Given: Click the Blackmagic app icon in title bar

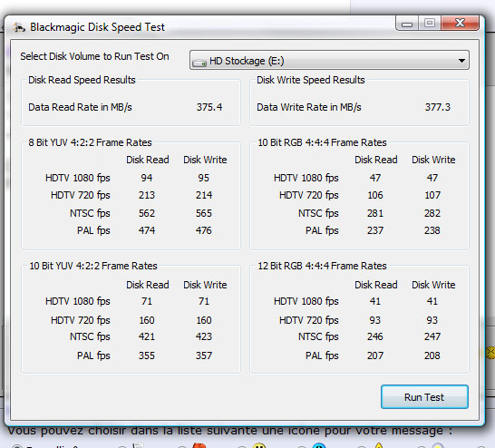Looking at the screenshot, I should point(19,27).
